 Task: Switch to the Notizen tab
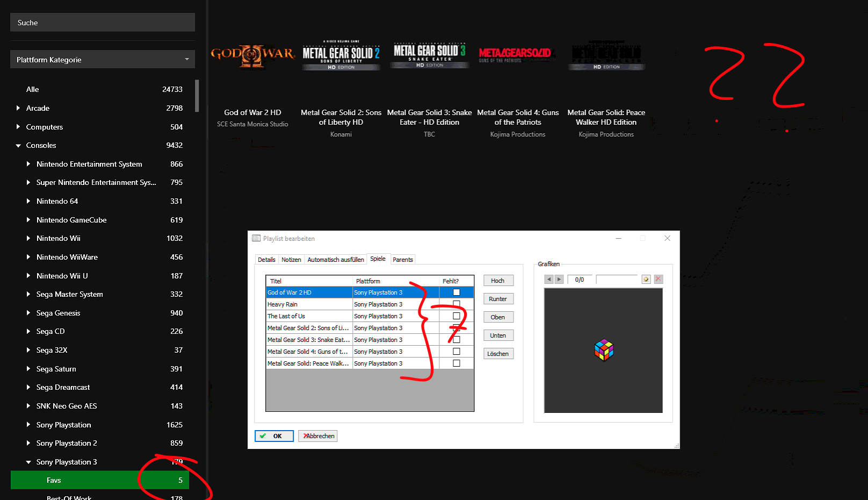291,260
